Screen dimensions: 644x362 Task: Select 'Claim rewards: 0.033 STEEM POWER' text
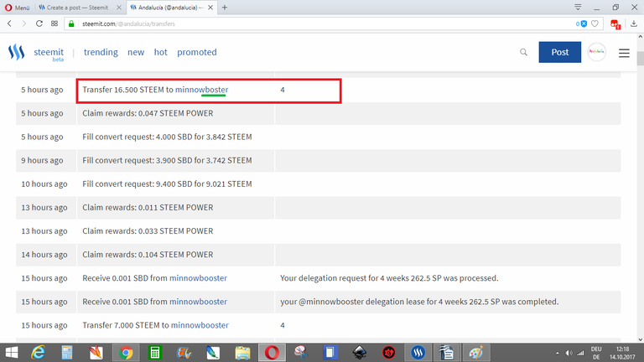pyautogui.click(x=148, y=230)
